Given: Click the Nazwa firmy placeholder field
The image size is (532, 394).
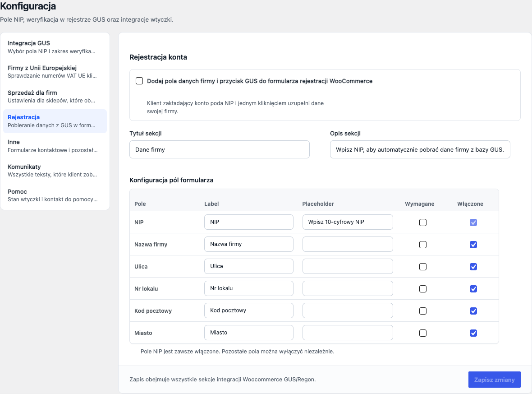Looking at the screenshot, I should (348, 244).
